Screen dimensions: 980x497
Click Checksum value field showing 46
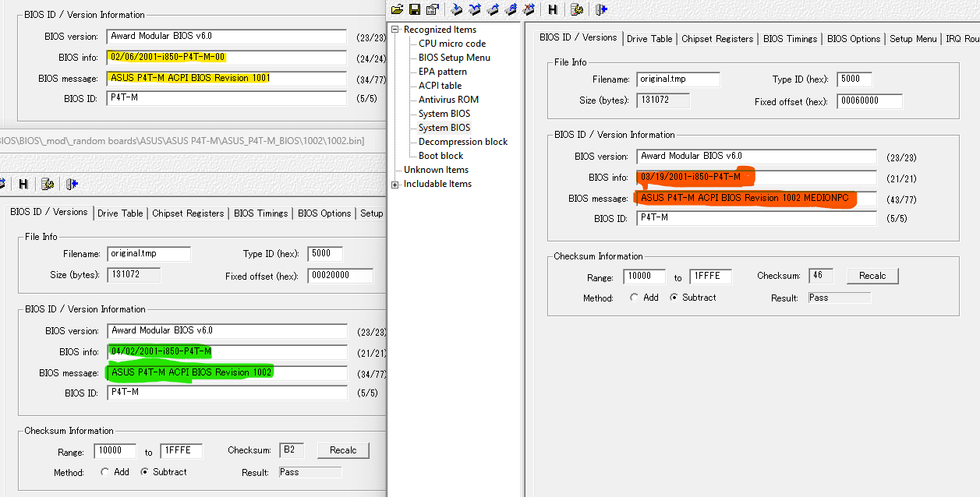tap(821, 276)
